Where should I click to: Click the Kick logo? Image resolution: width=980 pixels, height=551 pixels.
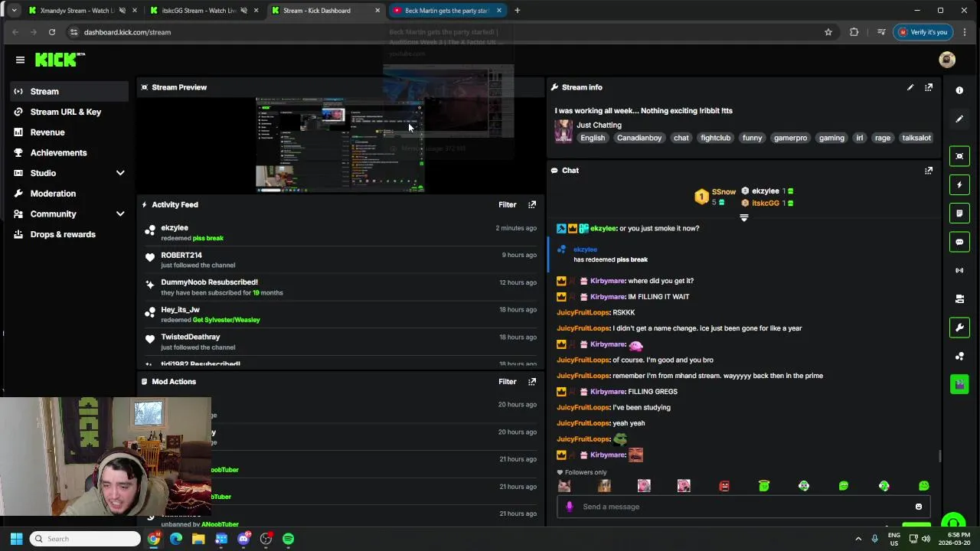[x=59, y=60]
